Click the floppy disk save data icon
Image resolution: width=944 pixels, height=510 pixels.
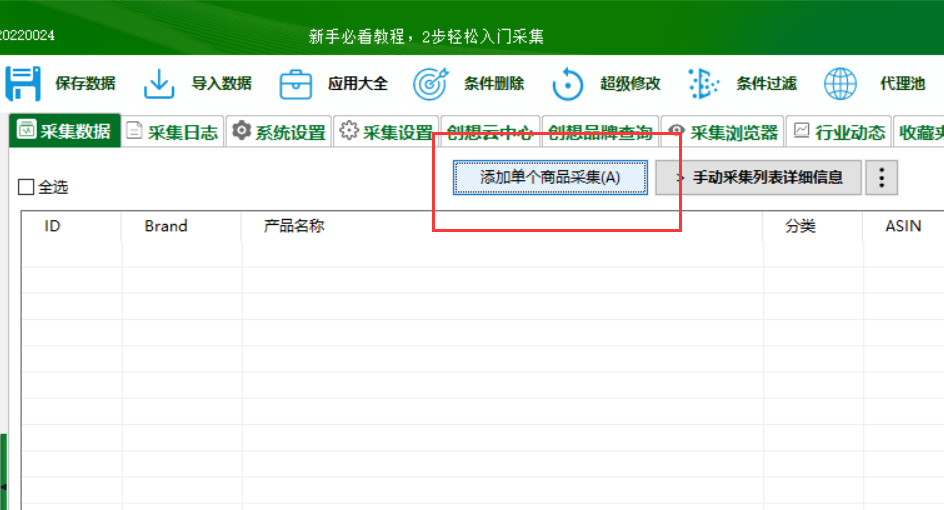pyautogui.click(x=23, y=83)
